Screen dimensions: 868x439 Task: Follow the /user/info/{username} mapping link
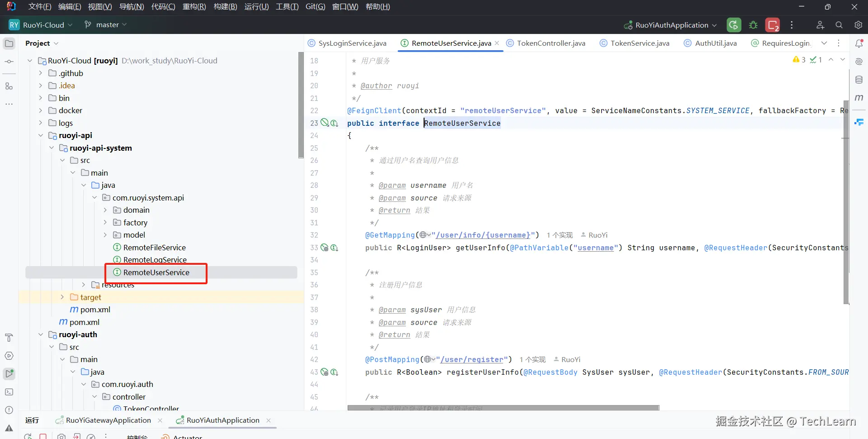tap(483, 235)
